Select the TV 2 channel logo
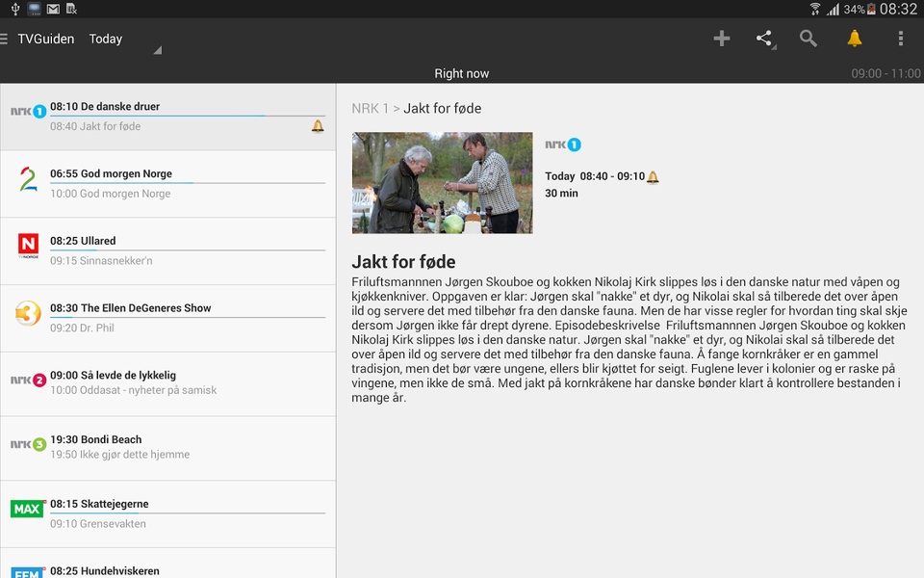The height and width of the screenshot is (578, 924). pos(28,179)
